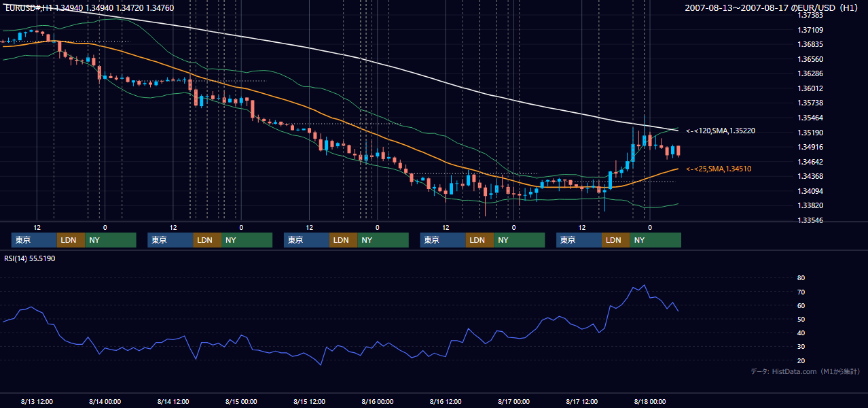Viewport: 868px width, 408px height.
Task: Click price axis value 1.34916
Action: coord(810,147)
